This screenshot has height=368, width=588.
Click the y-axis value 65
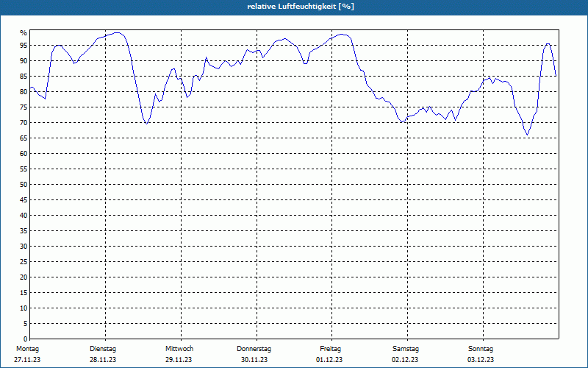point(24,138)
